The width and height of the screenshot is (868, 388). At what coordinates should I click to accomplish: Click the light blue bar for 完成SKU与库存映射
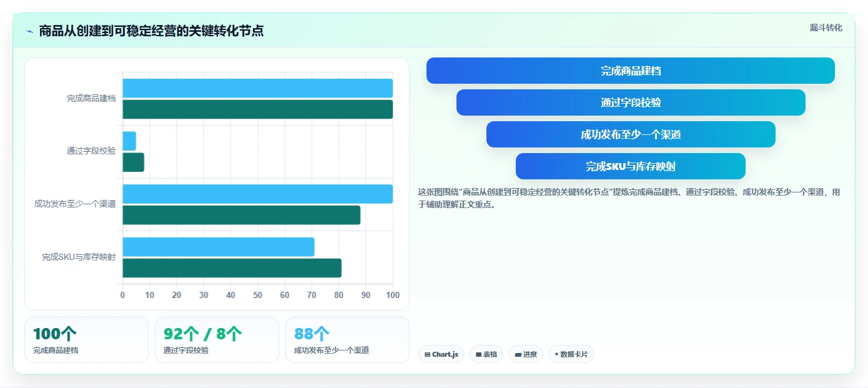pos(218,247)
